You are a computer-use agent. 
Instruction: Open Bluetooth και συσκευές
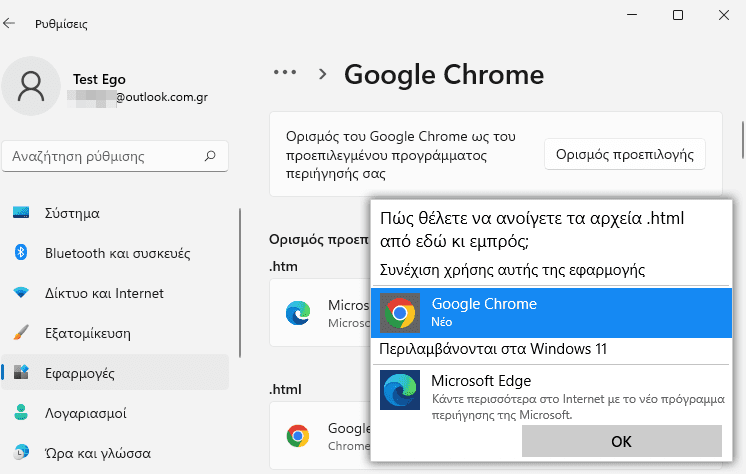click(x=115, y=253)
